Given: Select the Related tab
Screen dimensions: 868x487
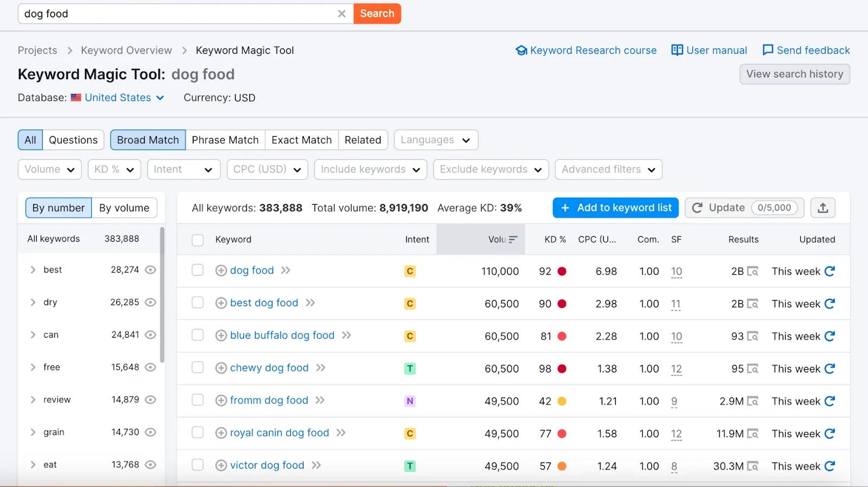Looking at the screenshot, I should coord(363,140).
